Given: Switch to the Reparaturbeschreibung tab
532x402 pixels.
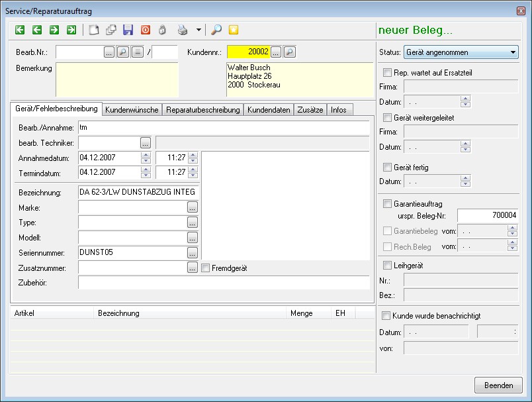Looking at the screenshot, I should (203, 110).
